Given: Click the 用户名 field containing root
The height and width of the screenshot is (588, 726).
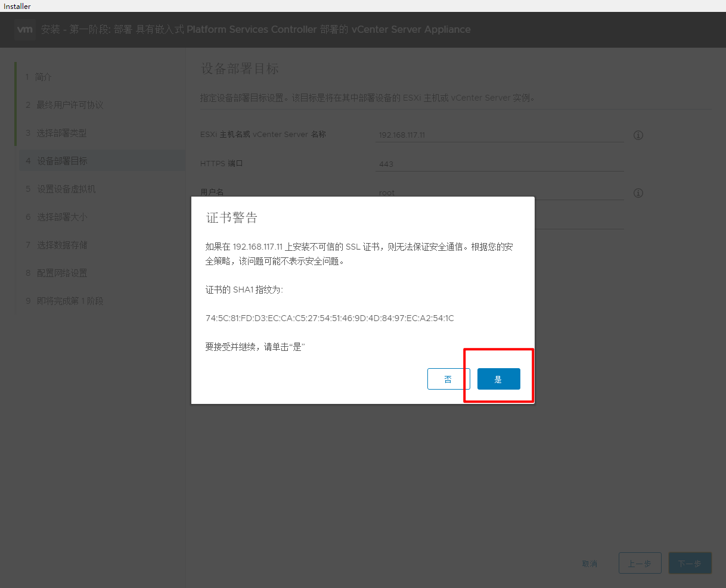Looking at the screenshot, I should [x=499, y=192].
